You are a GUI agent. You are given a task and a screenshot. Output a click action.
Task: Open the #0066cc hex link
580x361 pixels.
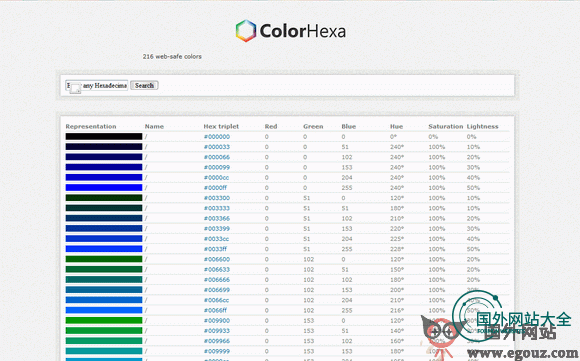216,300
